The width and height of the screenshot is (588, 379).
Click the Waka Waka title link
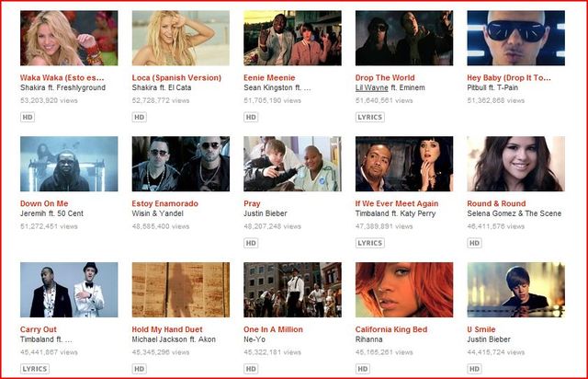(x=62, y=78)
